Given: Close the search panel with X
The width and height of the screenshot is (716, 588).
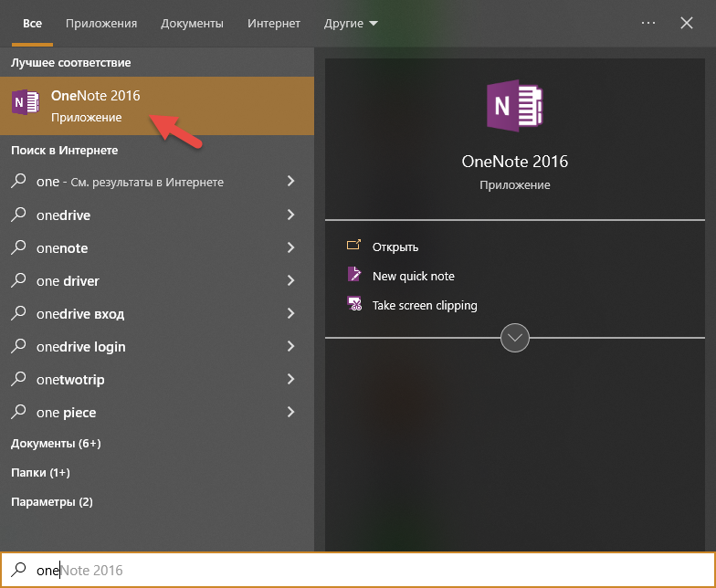Looking at the screenshot, I should pos(687,23).
